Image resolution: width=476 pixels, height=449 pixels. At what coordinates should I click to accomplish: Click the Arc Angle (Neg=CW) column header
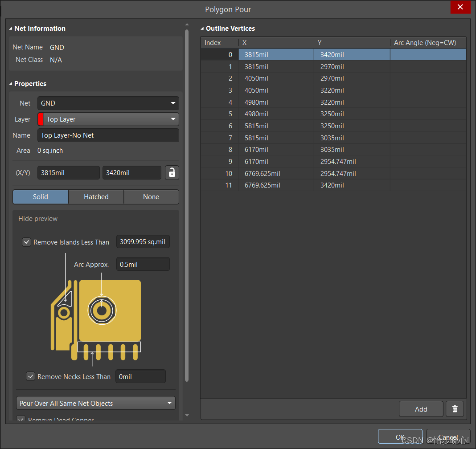[428, 43]
